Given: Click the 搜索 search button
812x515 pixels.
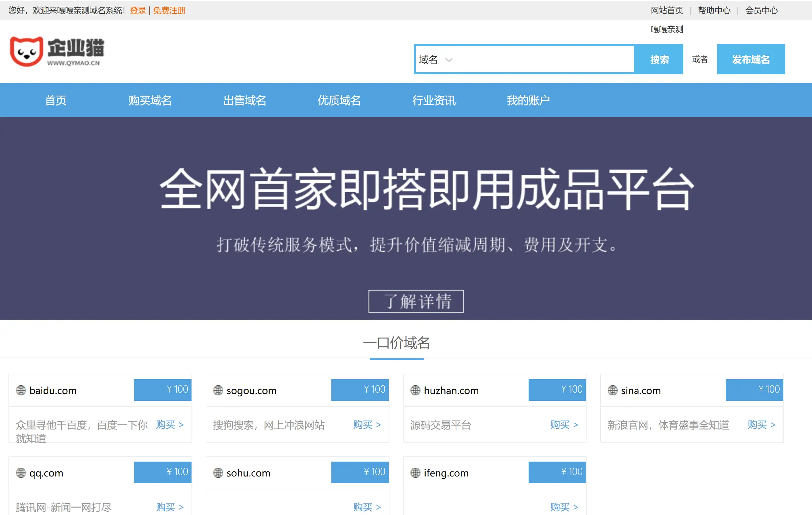Looking at the screenshot, I should click(659, 59).
